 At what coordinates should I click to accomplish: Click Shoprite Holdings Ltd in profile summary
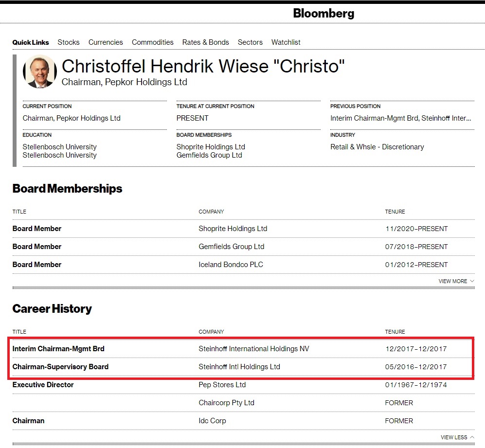point(211,146)
